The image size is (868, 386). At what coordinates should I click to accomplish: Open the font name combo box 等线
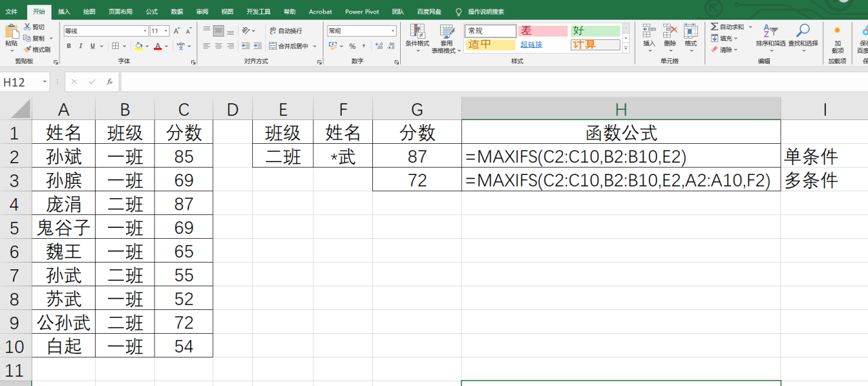tap(106, 31)
